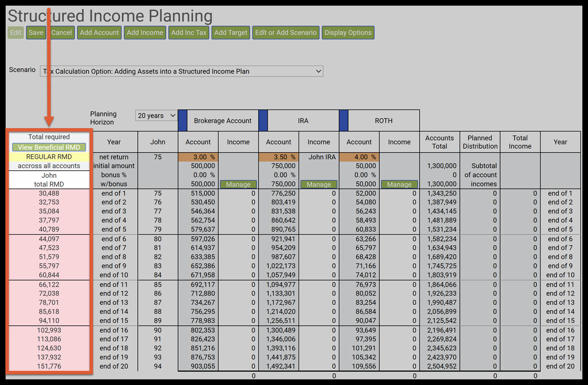
Task: Click Manage under Brokerage Account income
Action: point(238,184)
